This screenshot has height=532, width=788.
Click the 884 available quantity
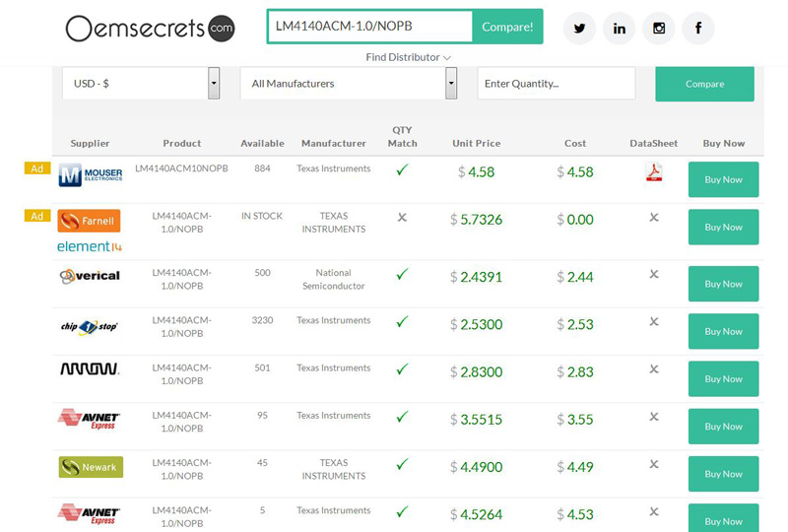tap(262, 168)
